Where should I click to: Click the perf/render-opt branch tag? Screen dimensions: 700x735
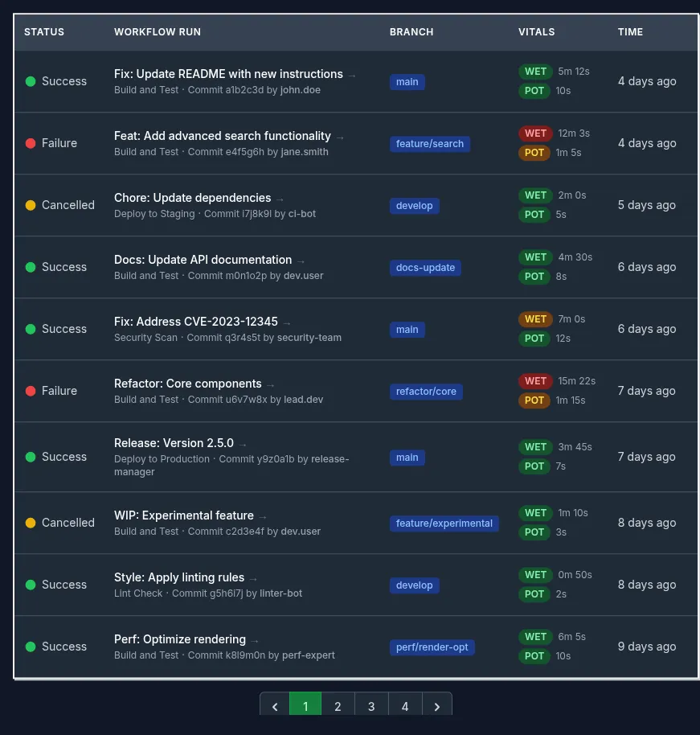tap(432, 647)
